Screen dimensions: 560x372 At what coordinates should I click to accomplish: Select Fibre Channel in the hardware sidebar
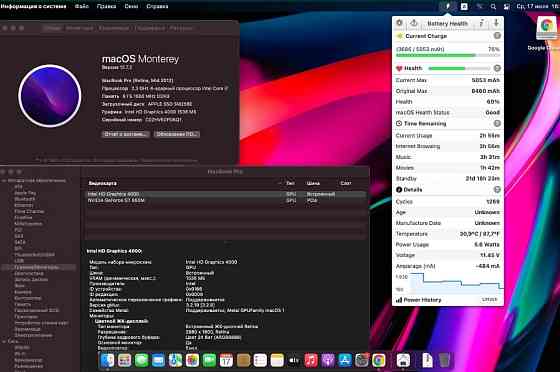(x=29, y=211)
